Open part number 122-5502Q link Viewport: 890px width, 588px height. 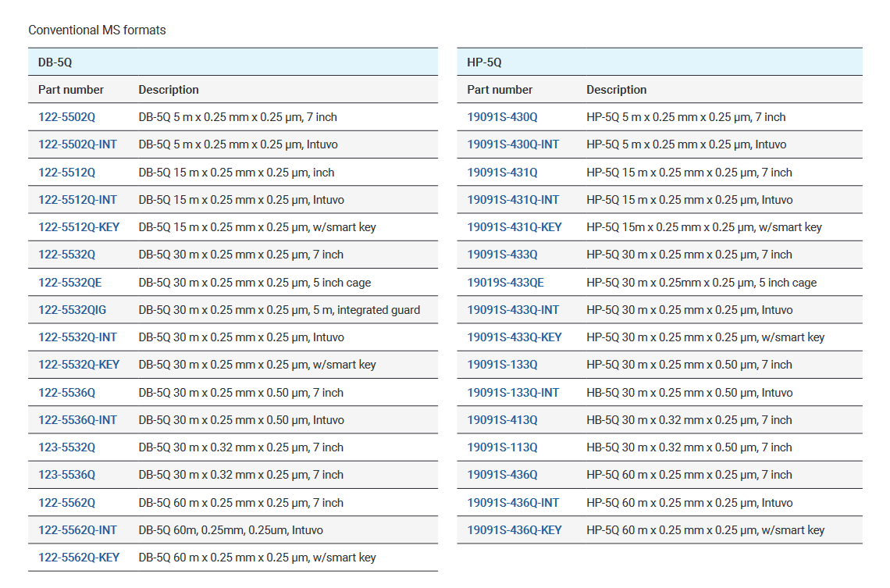[x=66, y=117]
